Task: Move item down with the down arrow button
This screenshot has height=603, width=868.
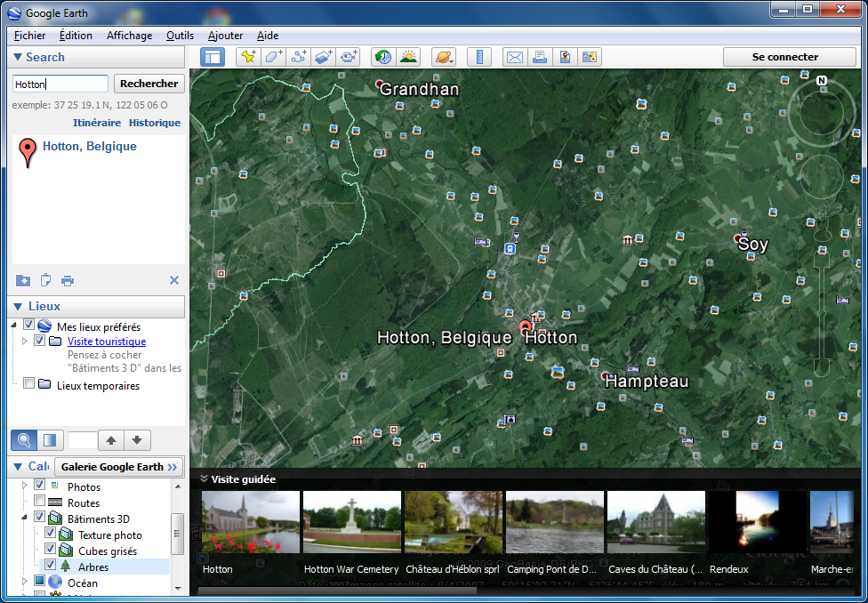Action: tap(137, 440)
